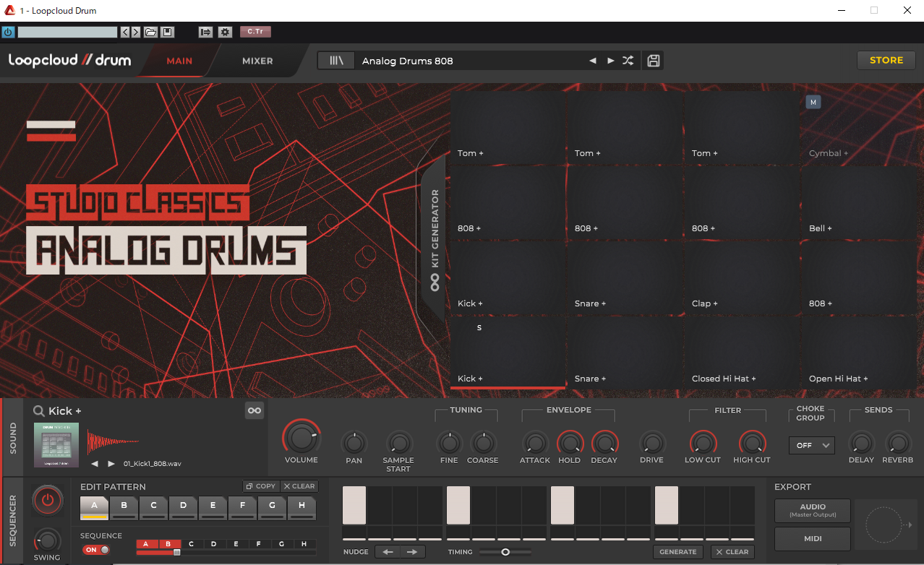Click the Pan knob
This screenshot has height=565, width=924.
click(354, 443)
